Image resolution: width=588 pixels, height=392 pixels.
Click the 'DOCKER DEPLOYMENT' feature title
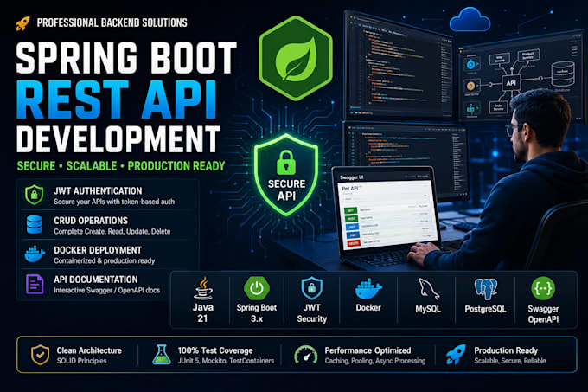point(98,250)
